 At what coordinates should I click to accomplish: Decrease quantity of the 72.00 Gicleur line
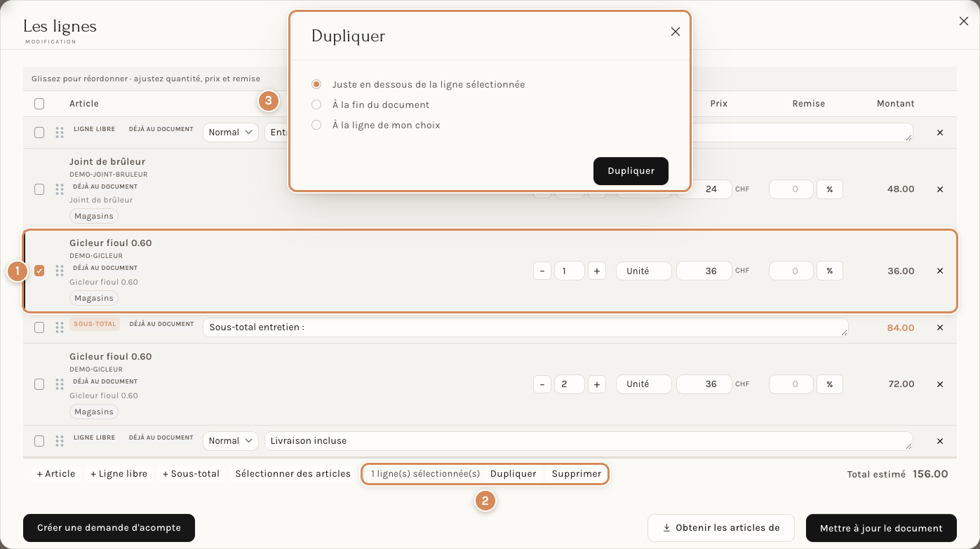[x=542, y=384]
